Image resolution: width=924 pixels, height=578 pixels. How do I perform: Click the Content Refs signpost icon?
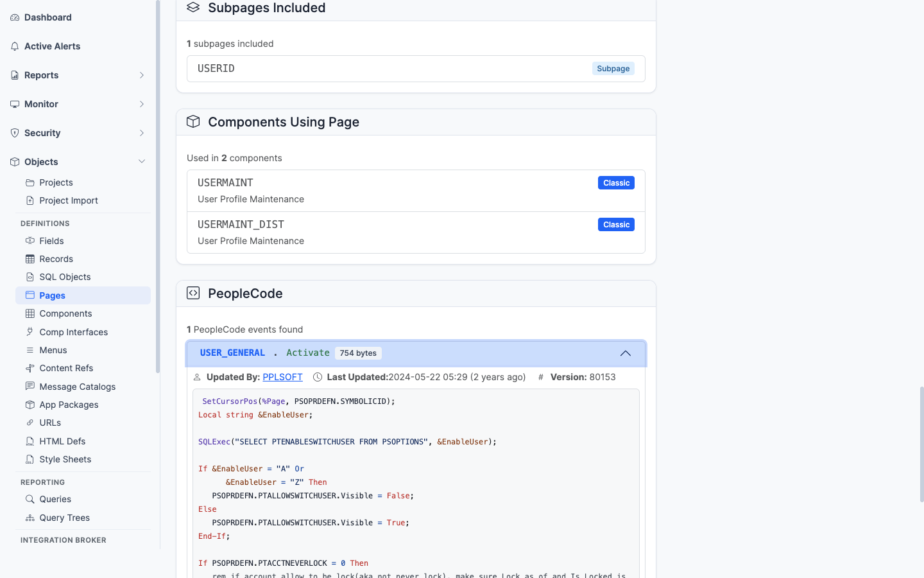click(x=30, y=368)
